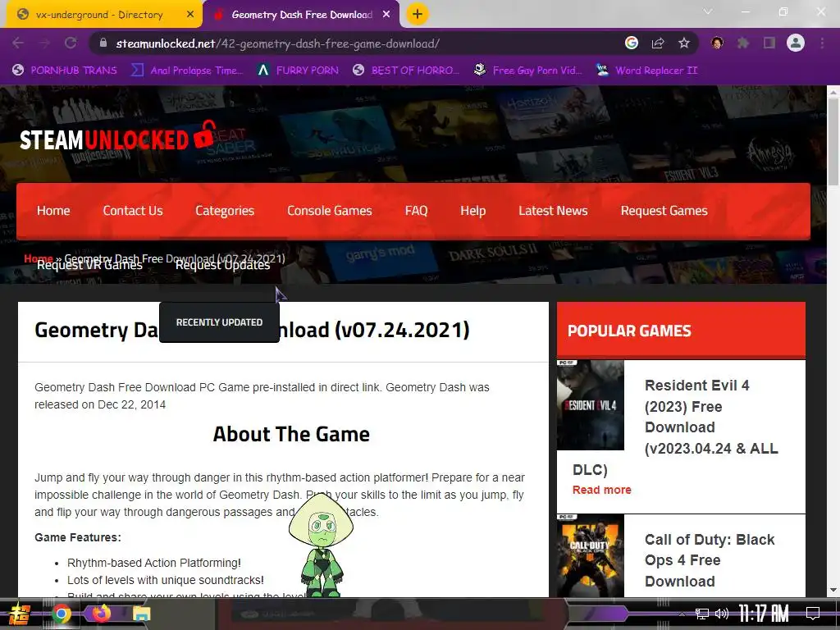Click the POPULAR GAMES header
The width and height of the screenshot is (840, 630).
pos(681,331)
